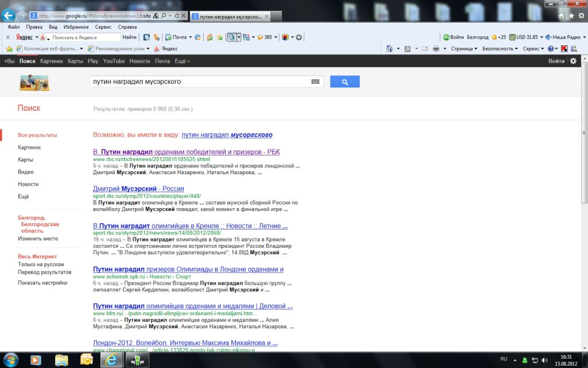Open the Дмитрий Мусэрский - Россия result
Image resolution: width=588 pixels, height=368 pixels.
click(x=138, y=189)
